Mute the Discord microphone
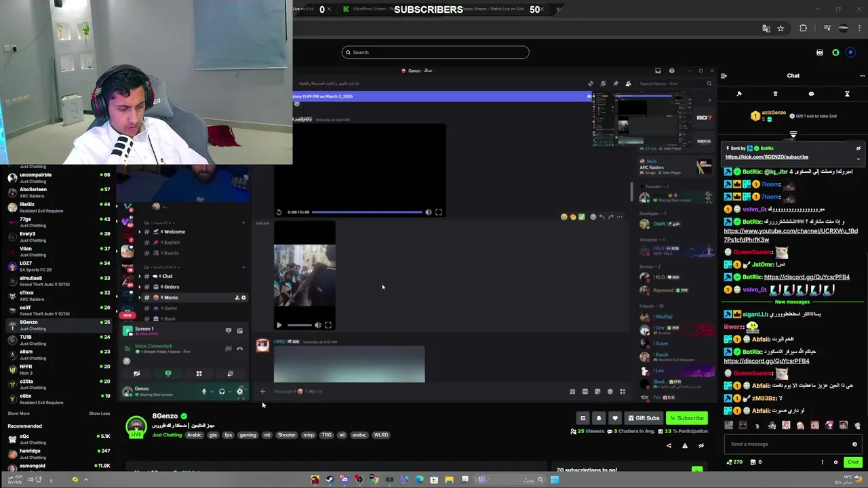The image size is (868, 488). (204, 392)
